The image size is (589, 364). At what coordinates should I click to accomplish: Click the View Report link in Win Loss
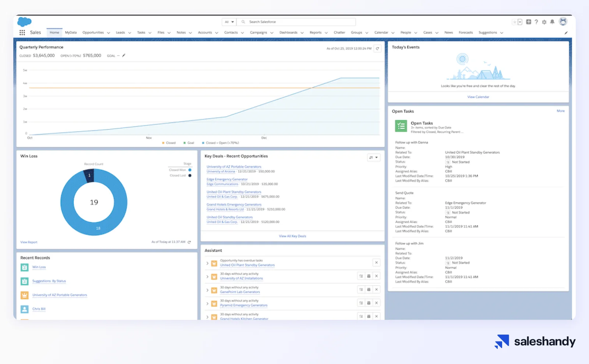pyautogui.click(x=29, y=242)
